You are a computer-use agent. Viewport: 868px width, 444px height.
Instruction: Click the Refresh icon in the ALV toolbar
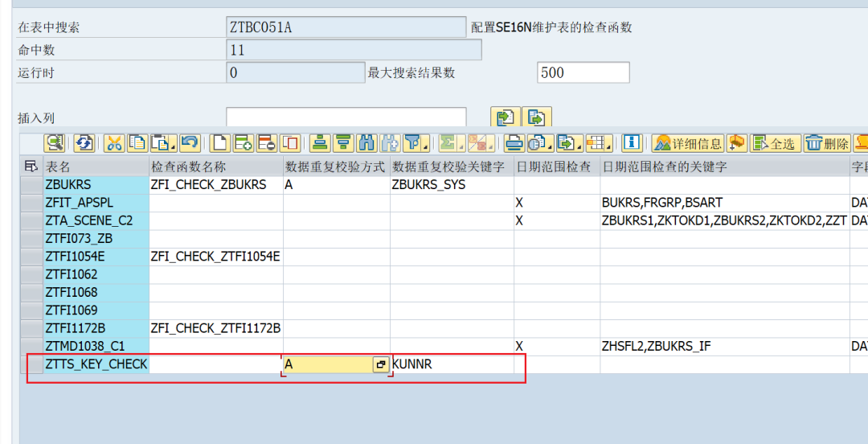(84, 142)
